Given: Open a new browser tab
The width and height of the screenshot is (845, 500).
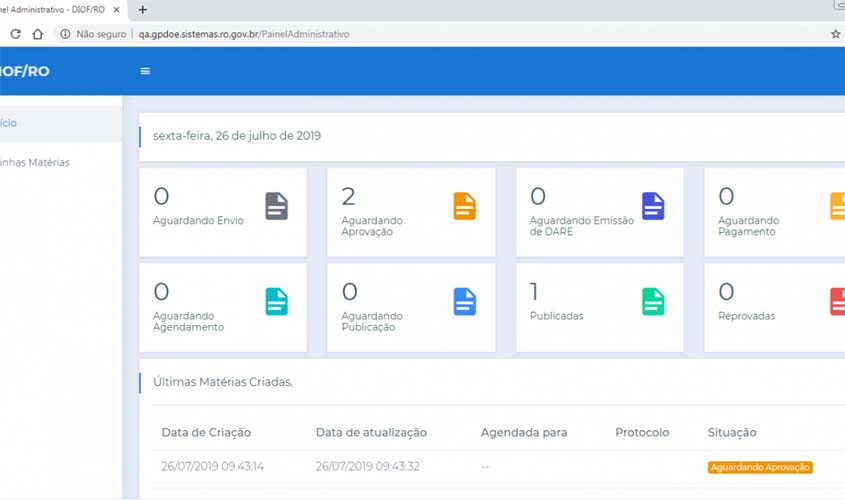Looking at the screenshot, I should tap(142, 10).
